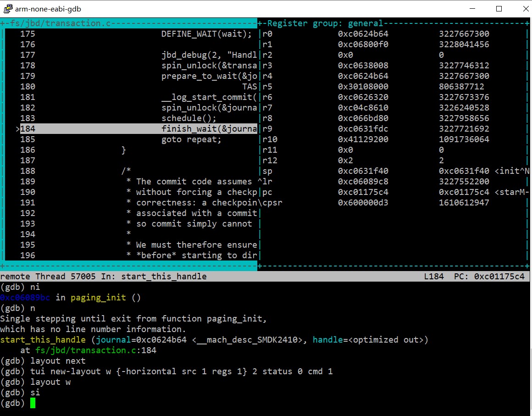Click line 195 comment 'We must therefore ensure'
Image resolution: width=532 pixels, height=416 pixels.
pyautogui.click(x=196, y=244)
